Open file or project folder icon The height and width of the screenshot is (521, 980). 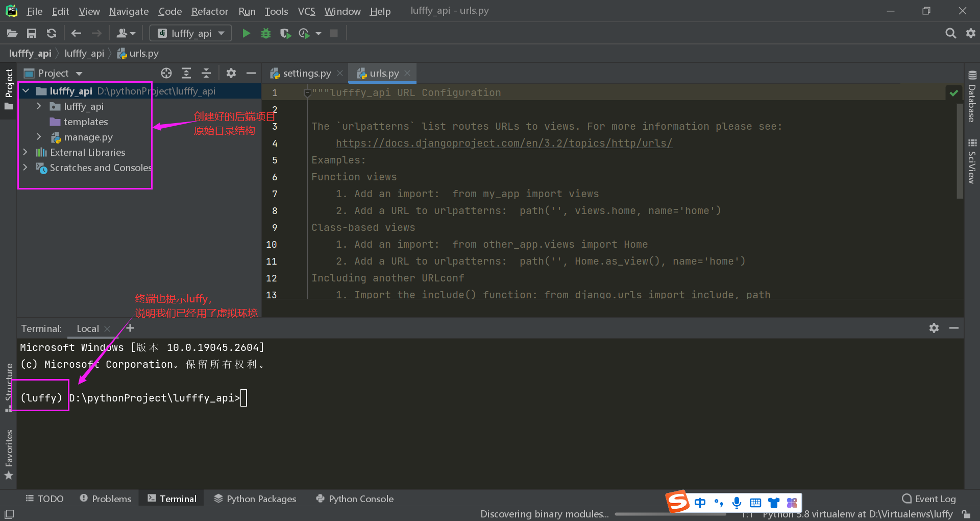[x=12, y=33]
